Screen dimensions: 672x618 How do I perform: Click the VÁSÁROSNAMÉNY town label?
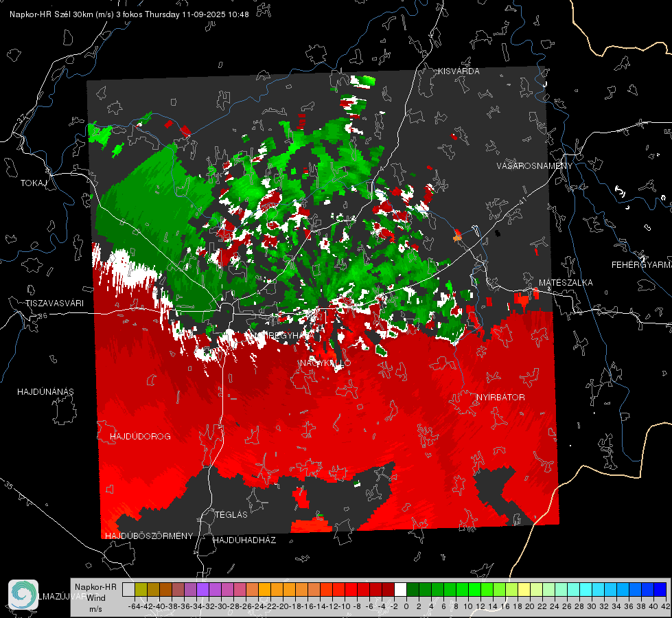click(x=535, y=166)
